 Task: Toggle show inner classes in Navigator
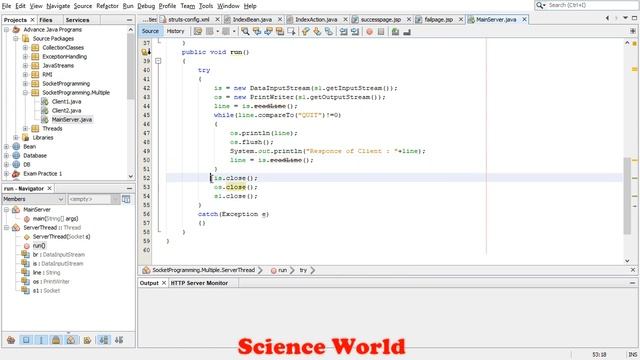[71, 340]
